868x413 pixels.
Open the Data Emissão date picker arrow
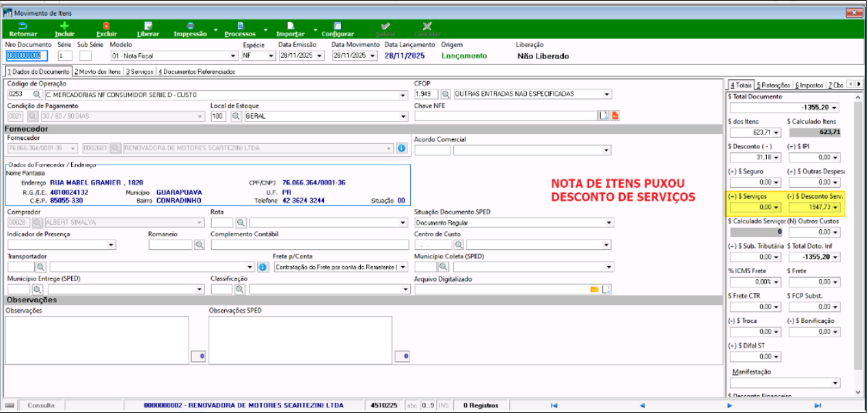[x=320, y=56]
